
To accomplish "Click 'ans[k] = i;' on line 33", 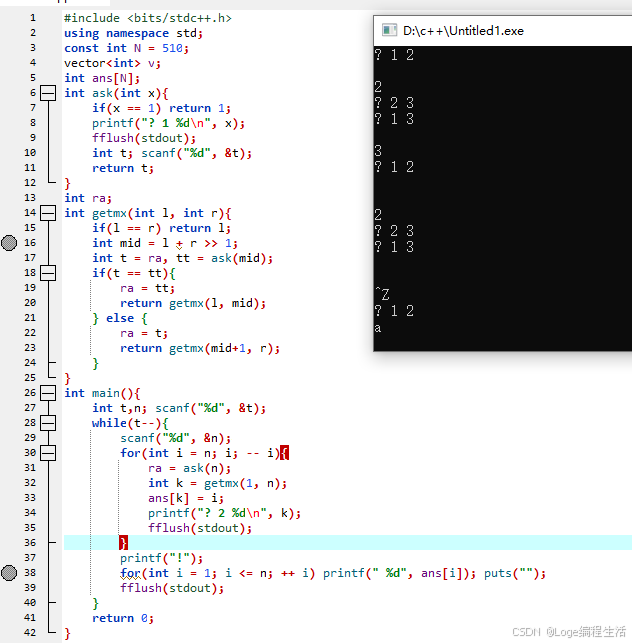I will pos(186,498).
